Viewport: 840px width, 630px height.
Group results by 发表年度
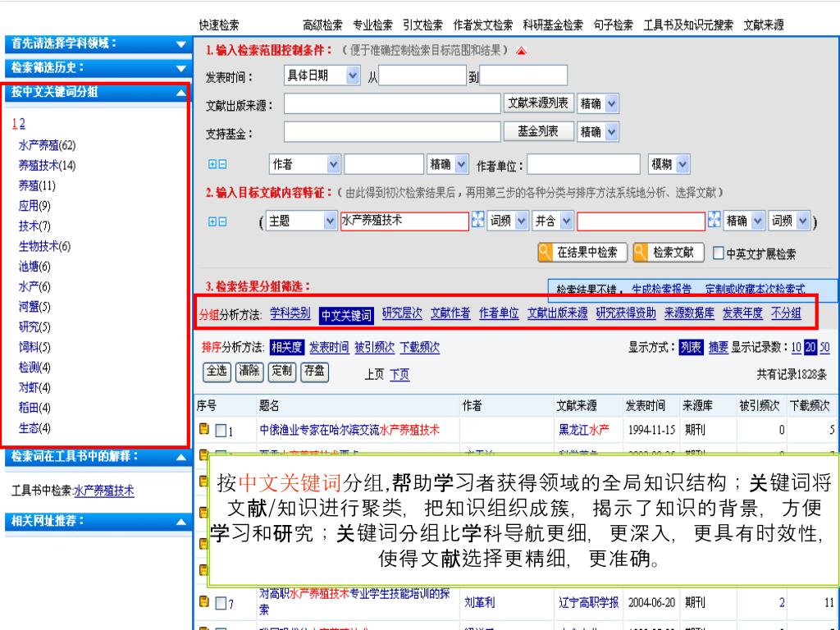[x=742, y=314]
